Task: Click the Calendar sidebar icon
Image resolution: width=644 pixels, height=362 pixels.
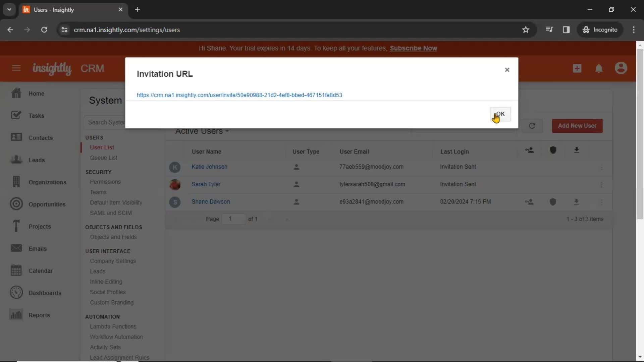Action: coord(16,270)
